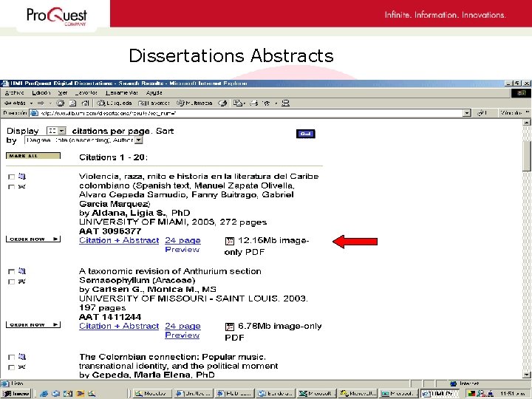Open the Favoritos toolbar button
The width and height of the screenshot is (532, 399).
(154, 103)
